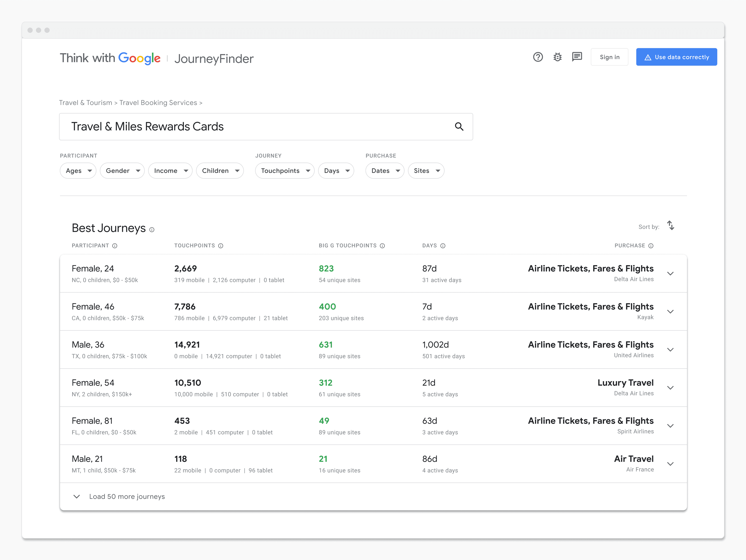The height and width of the screenshot is (560, 746).
Task: Click the bug report icon in the header
Action: point(558,57)
